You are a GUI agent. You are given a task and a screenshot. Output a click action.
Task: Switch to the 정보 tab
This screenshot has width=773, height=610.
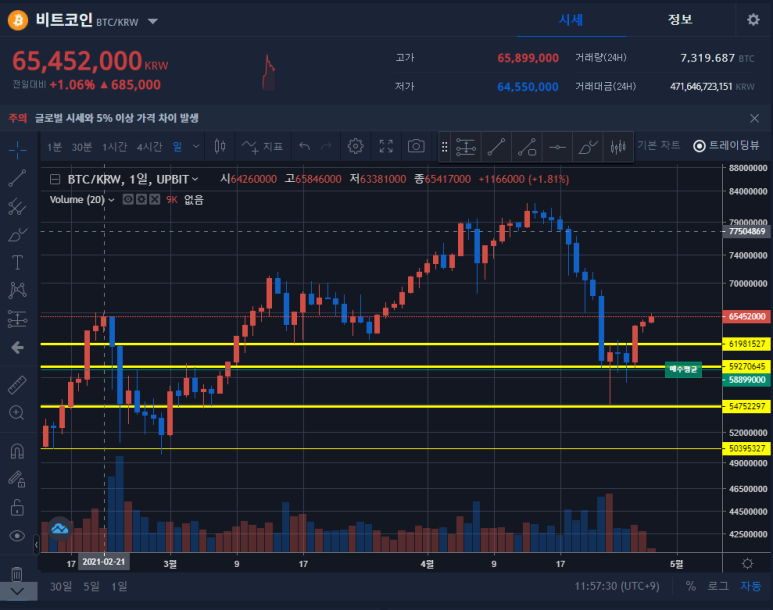click(680, 20)
